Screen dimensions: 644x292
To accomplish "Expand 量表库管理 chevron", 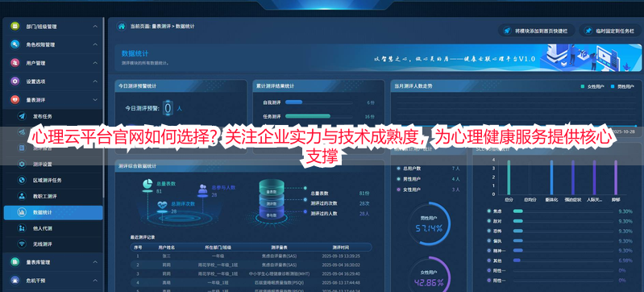I will point(95,262).
